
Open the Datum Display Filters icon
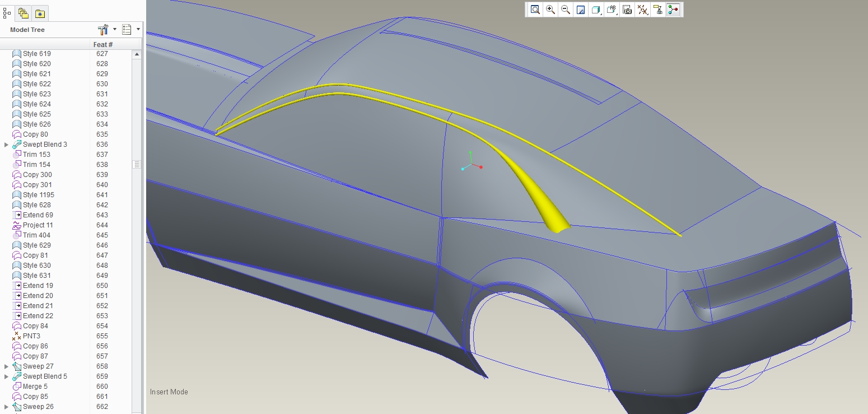pyautogui.click(x=643, y=10)
